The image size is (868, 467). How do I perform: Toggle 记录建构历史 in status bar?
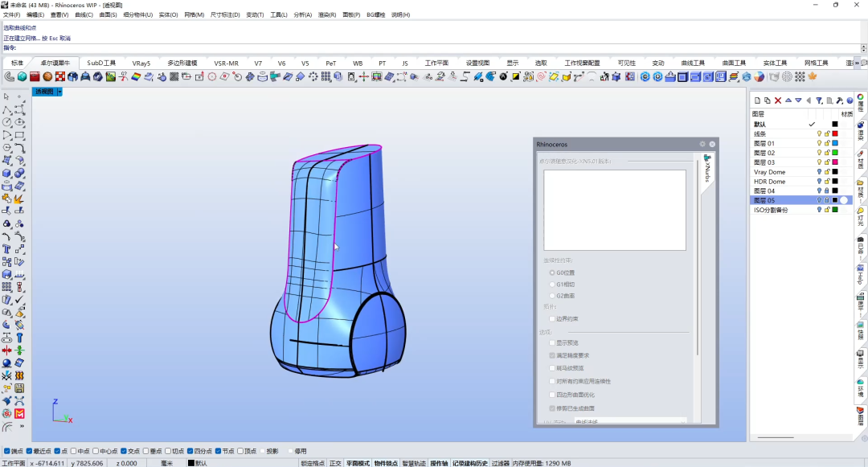[470, 463]
